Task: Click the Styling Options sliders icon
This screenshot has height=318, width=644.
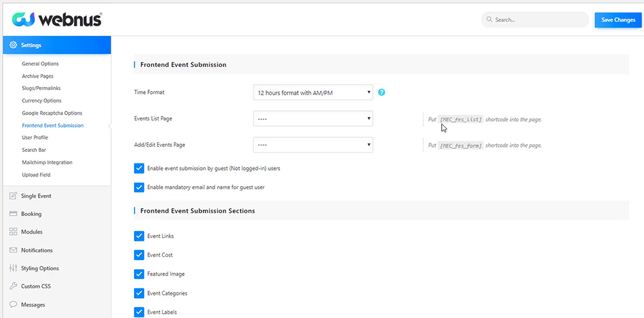Action: pos(13,268)
